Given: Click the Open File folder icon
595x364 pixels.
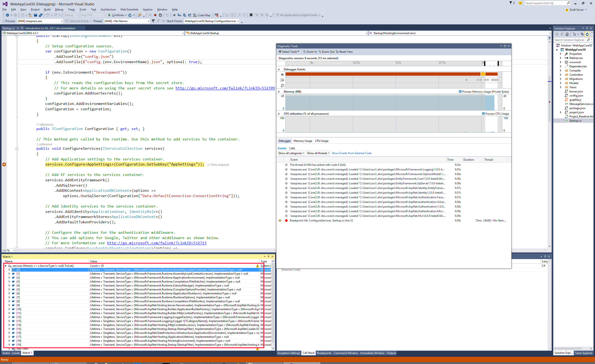Looking at the screenshot, I should (30, 15).
